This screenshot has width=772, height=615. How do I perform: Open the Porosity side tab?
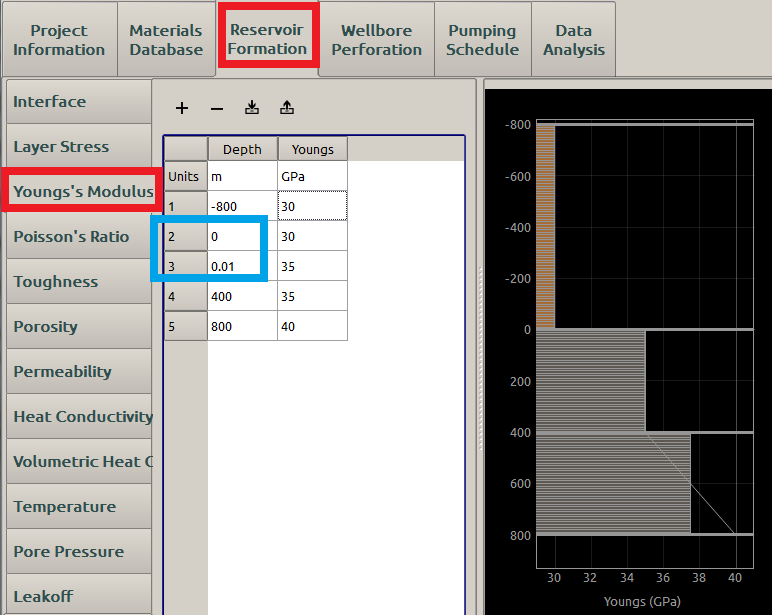tap(79, 326)
